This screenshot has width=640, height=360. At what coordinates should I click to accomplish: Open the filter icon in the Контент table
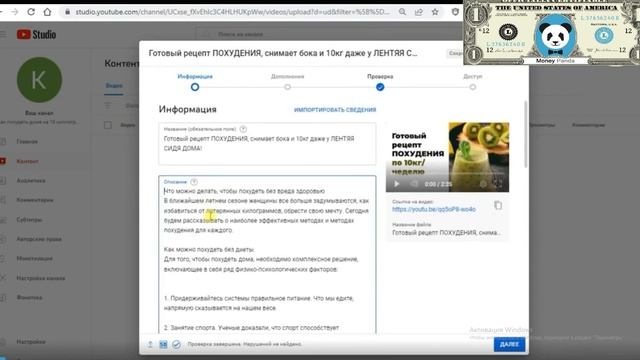108,105
